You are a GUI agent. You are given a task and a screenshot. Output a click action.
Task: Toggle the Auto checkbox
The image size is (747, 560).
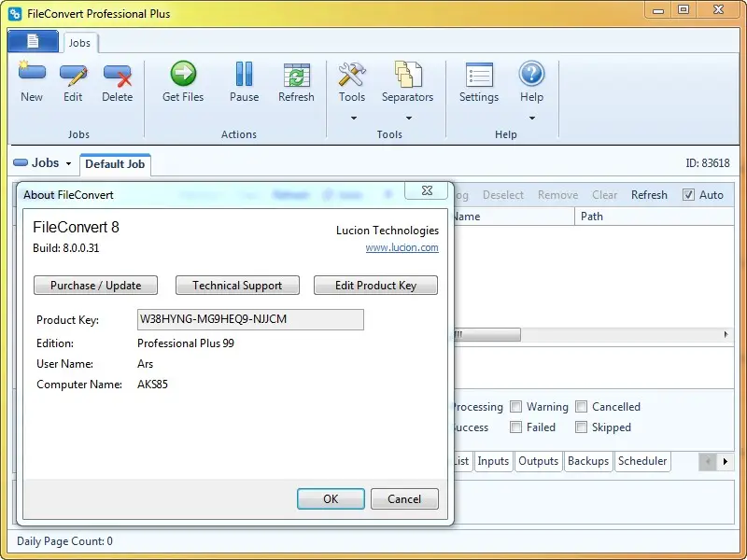(x=688, y=195)
